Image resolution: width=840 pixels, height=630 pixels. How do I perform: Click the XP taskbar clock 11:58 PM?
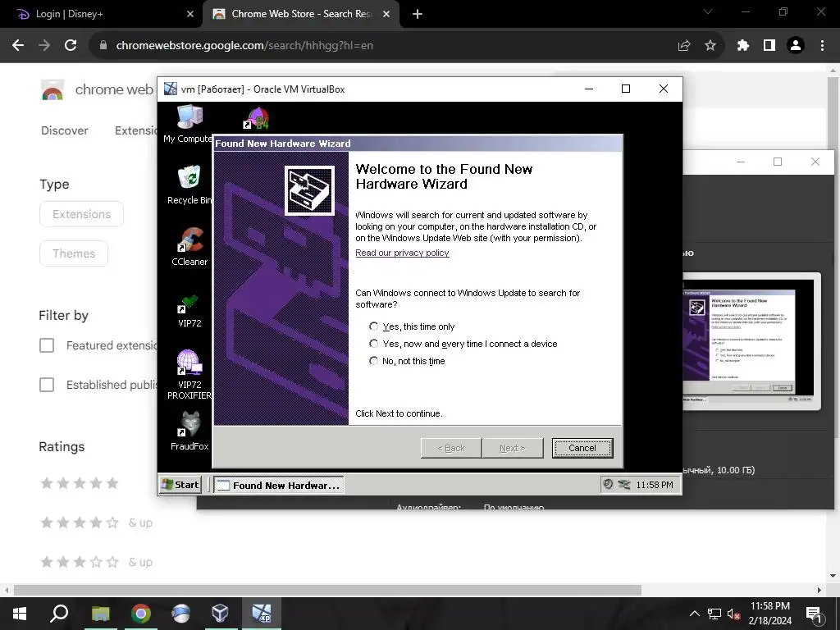pyautogui.click(x=654, y=485)
